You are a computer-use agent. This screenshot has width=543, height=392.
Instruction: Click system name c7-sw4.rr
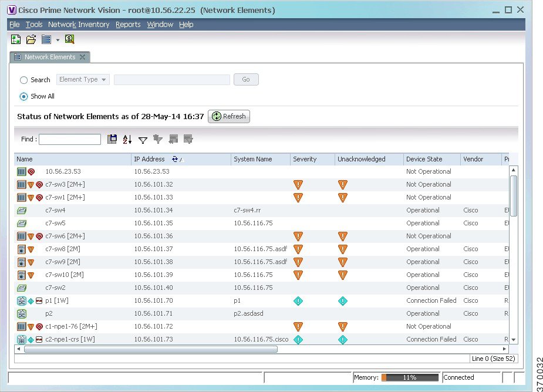pos(247,210)
